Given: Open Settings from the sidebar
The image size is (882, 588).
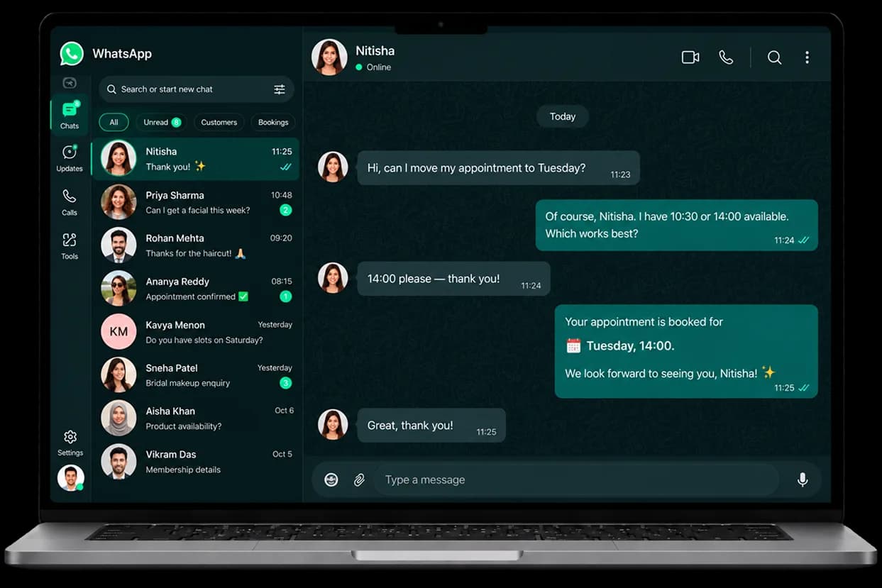Looking at the screenshot, I should click(70, 443).
